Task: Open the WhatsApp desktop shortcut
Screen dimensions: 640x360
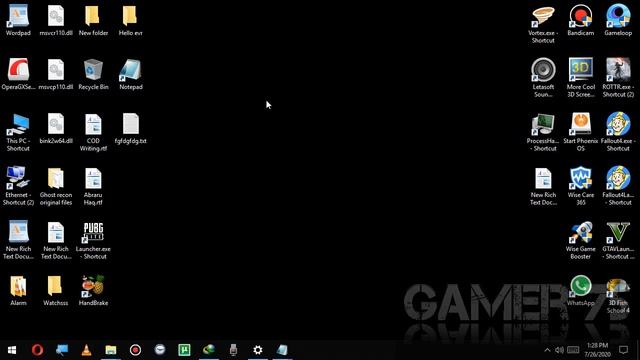Action: click(581, 291)
